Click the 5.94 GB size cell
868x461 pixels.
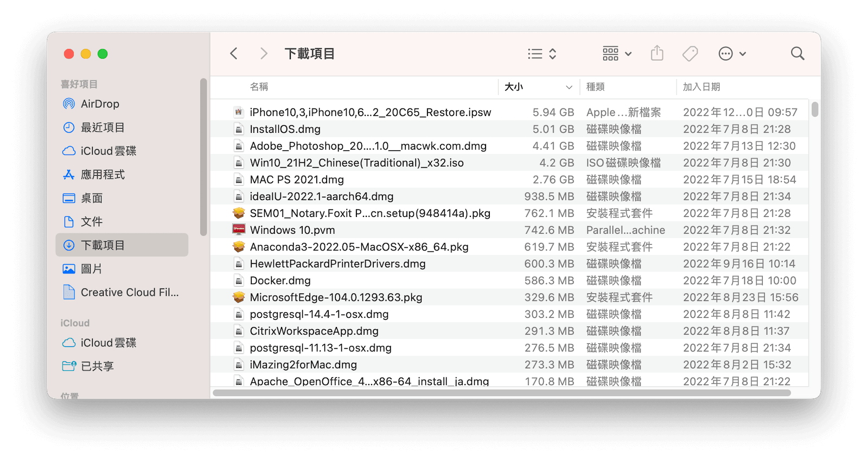click(x=553, y=112)
